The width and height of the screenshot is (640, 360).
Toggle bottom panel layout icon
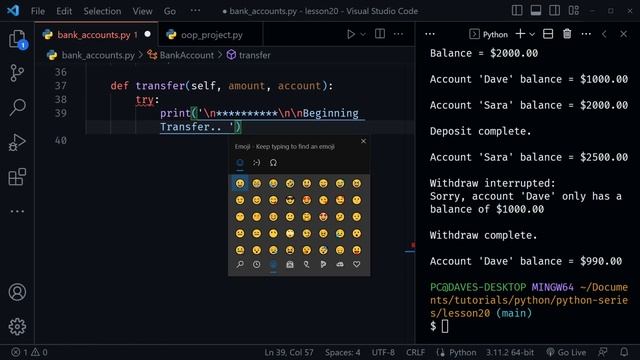point(536,11)
